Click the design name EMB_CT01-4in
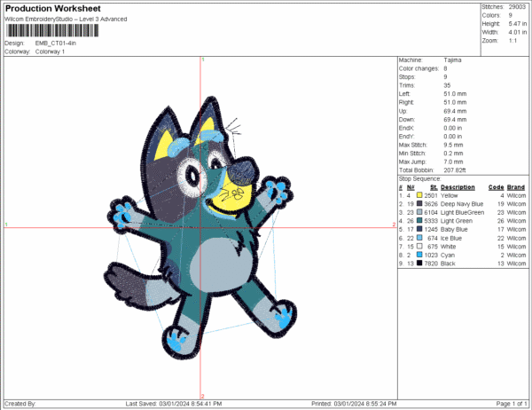 pyautogui.click(x=56, y=43)
